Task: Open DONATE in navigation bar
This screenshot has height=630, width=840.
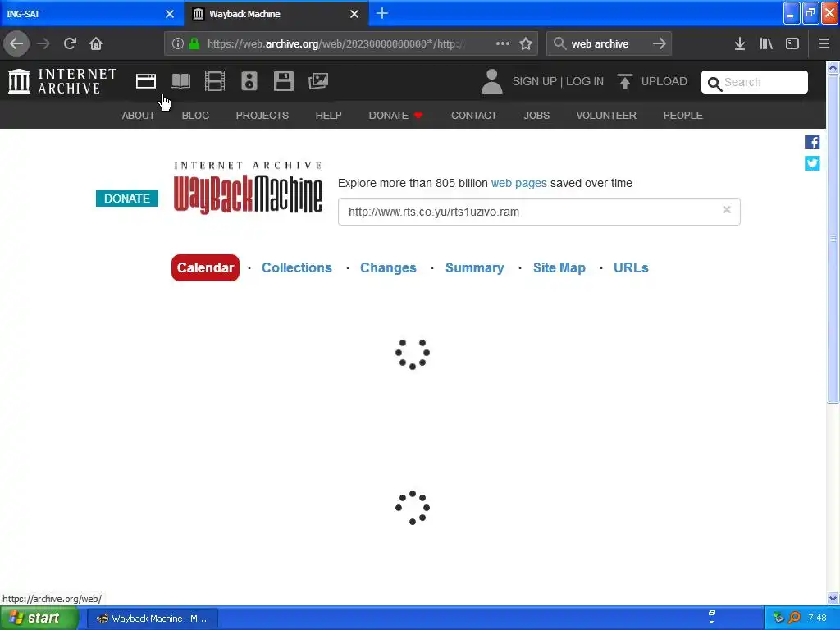Action: coord(395,115)
